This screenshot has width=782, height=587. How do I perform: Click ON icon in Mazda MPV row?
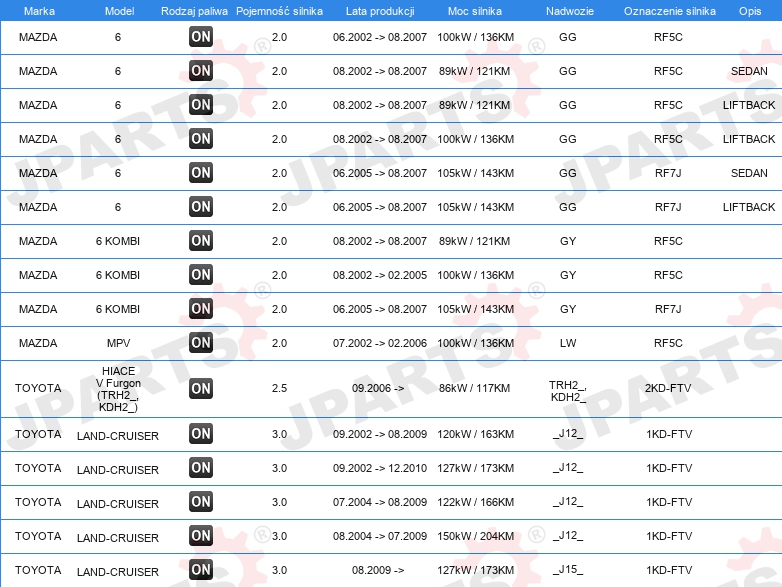coord(201,343)
